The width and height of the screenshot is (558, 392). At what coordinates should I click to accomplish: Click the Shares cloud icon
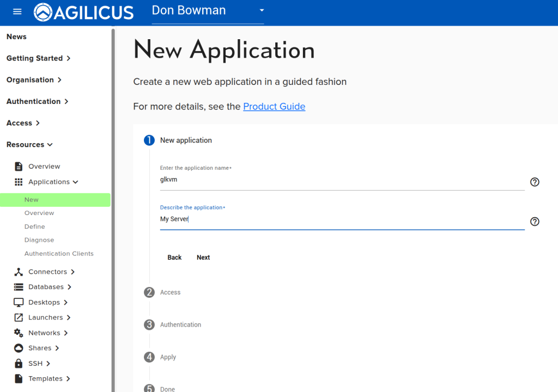[x=19, y=348]
